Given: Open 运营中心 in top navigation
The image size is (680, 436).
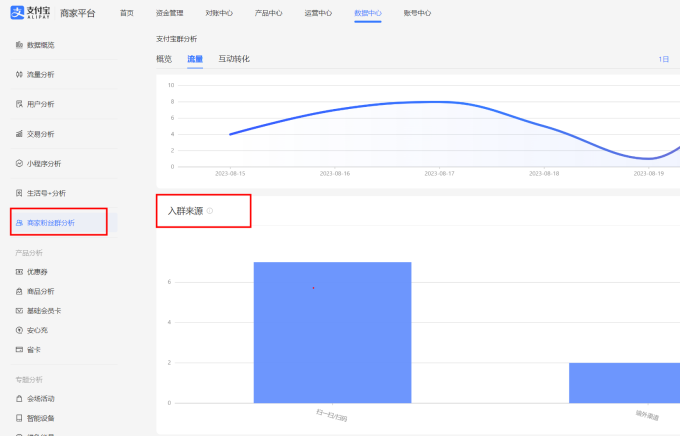Looking at the screenshot, I should pos(318,13).
